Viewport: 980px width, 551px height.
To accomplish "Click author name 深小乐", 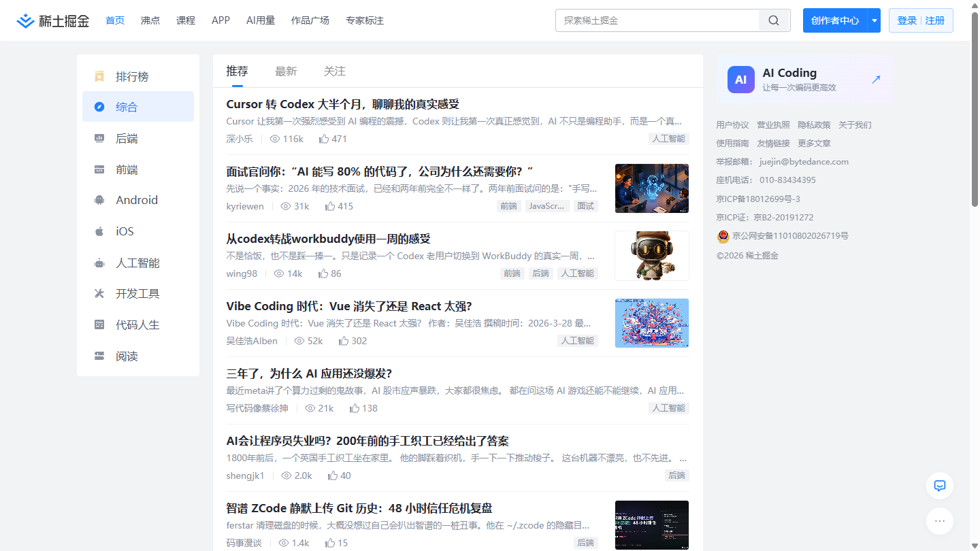I will click(240, 139).
